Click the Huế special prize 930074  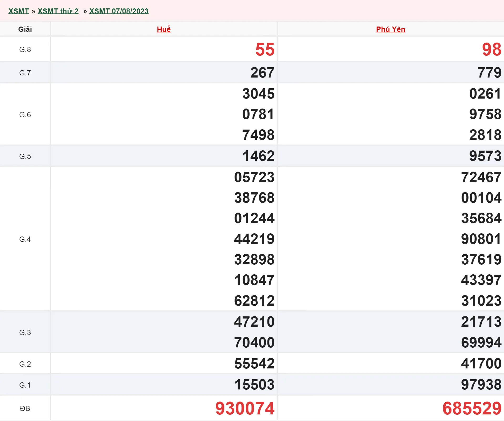point(245,408)
